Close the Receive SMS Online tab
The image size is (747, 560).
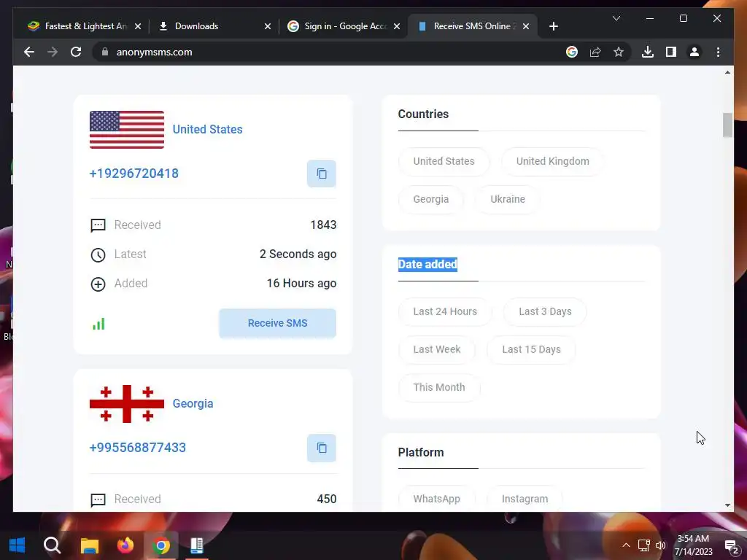(x=525, y=26)
